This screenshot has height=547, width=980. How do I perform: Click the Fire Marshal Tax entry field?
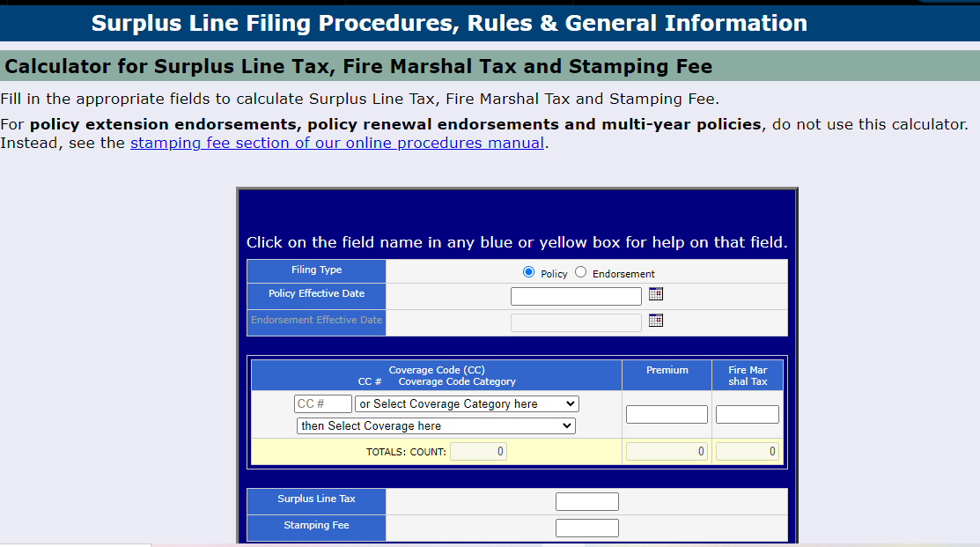[x=747, y=413]
